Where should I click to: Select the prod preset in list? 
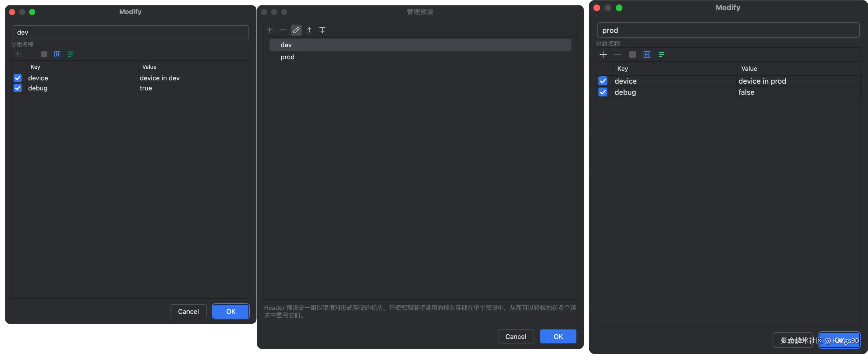point(287,57)
